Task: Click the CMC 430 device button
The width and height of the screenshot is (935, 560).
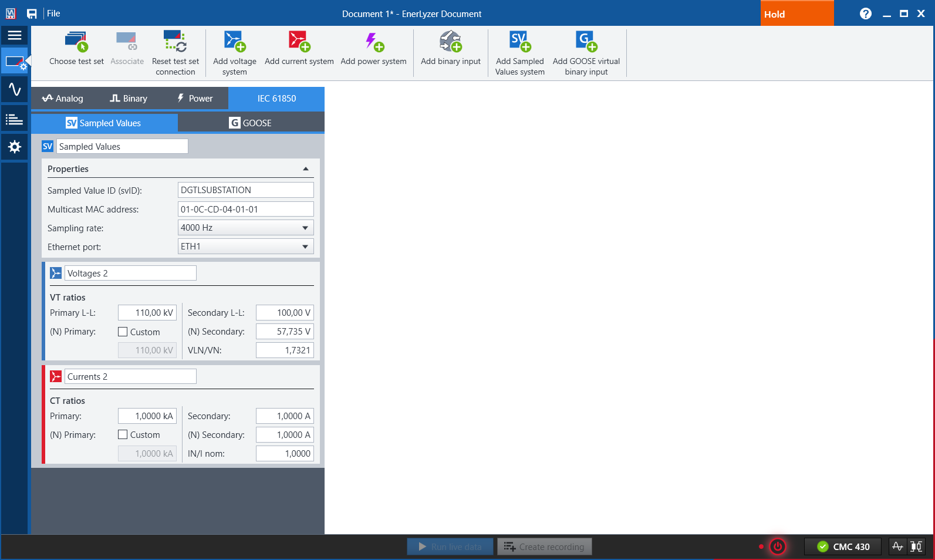Action: [x=843, y=547]
